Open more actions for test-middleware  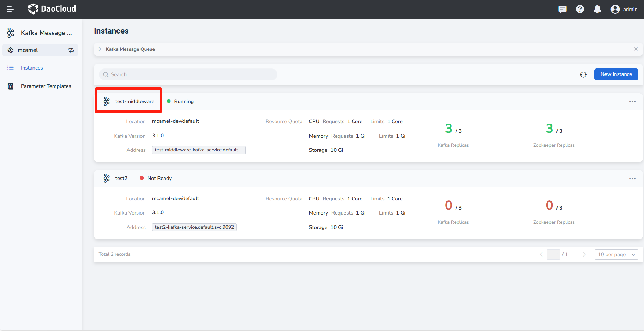tap(632, 101)
